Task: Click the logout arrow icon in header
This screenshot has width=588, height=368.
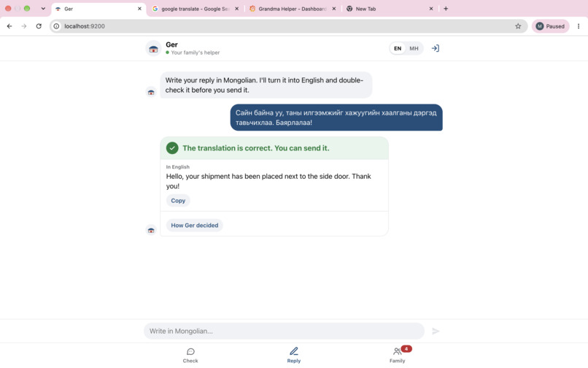Action: [x=435, y=48]
